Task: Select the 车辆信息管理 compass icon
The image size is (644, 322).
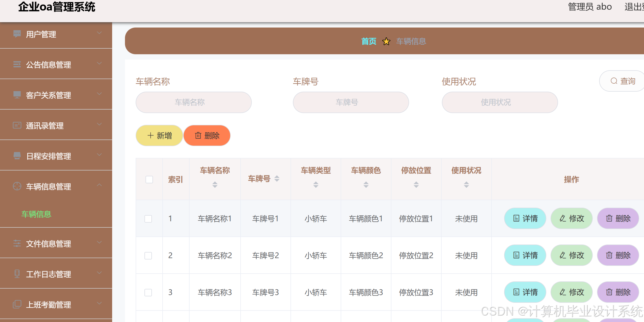Action: tap(17, 186)
